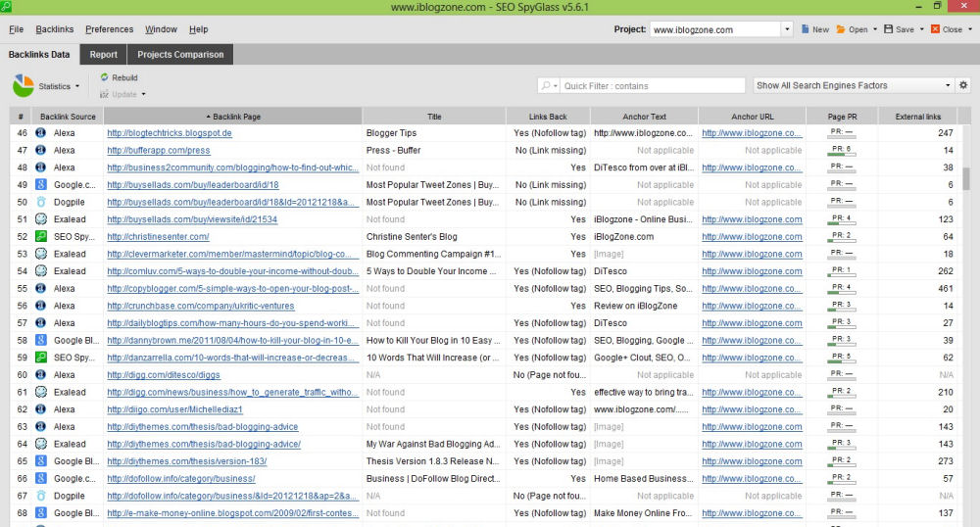Viewport: 980px width, 527px height.
Task: Sort by the Links Back column header
Action: pos(548,117)
